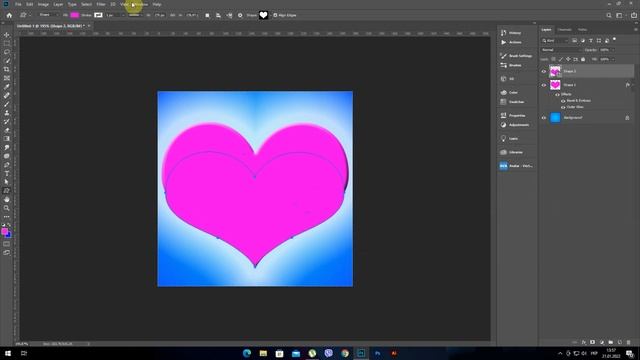Open the Image menu
This screenshot has width=640, height=360.
point(43,4)
